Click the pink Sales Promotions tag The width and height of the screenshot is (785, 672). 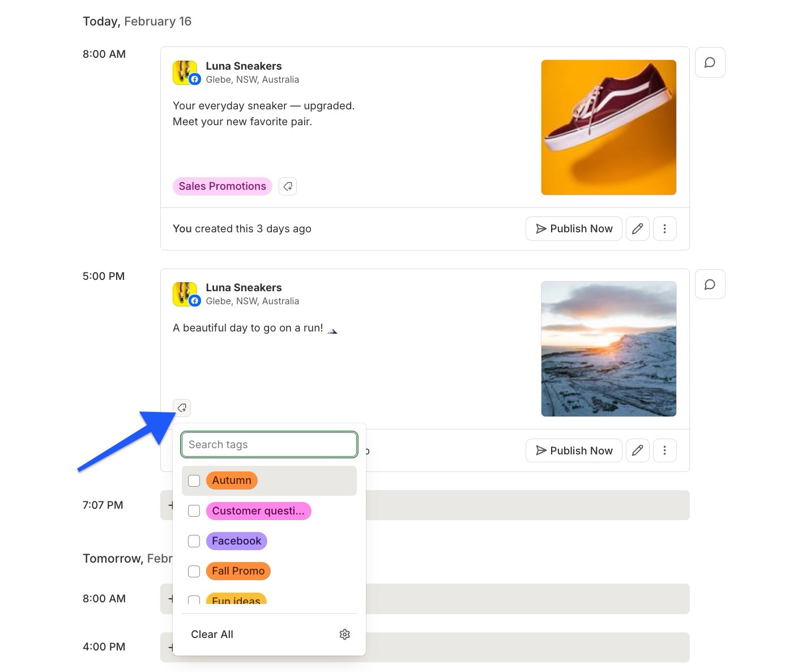(222, 186)
